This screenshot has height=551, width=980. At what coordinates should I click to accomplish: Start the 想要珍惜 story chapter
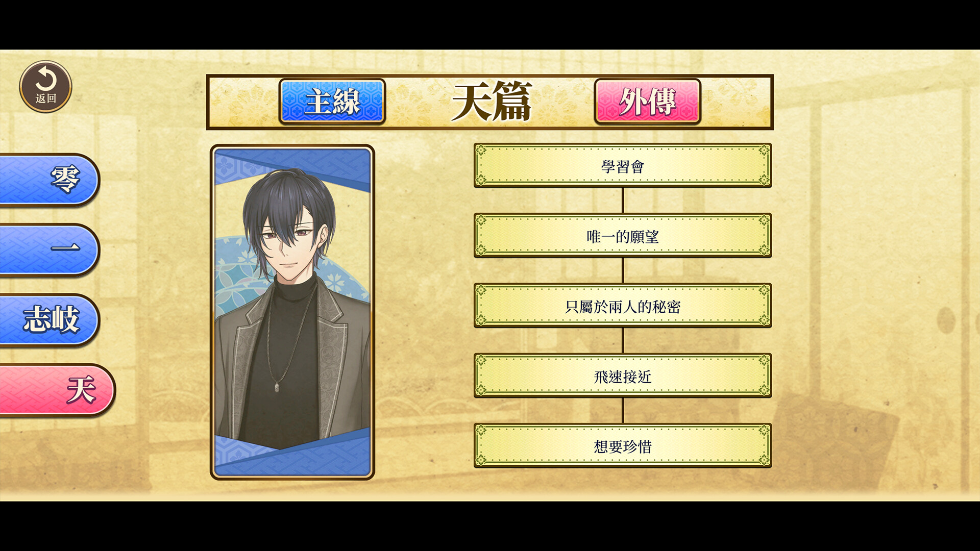(x=623, y=445)
